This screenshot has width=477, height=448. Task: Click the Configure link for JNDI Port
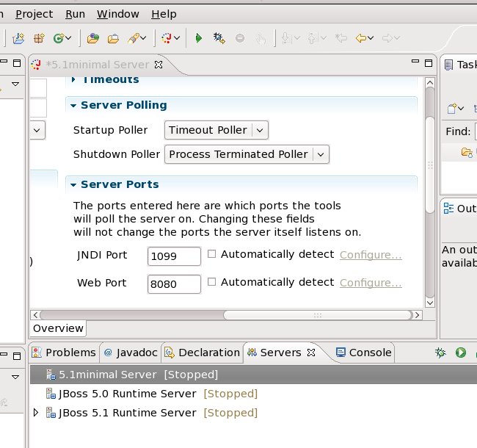click(x=371, y=255)
